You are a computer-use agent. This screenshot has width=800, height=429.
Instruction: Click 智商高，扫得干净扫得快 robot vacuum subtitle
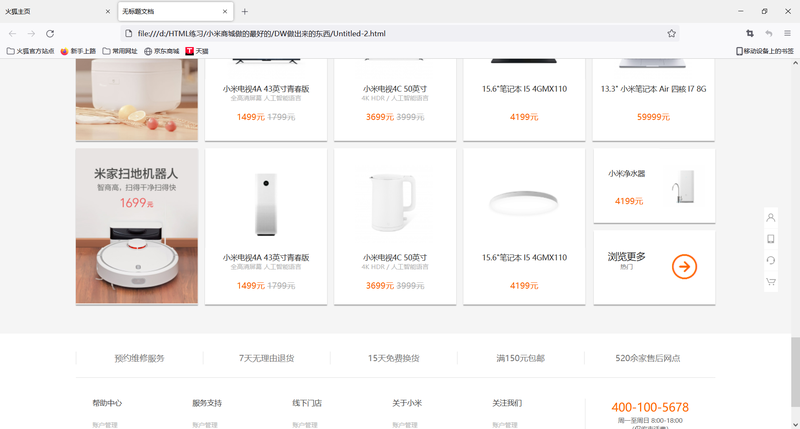pos(137,188)
